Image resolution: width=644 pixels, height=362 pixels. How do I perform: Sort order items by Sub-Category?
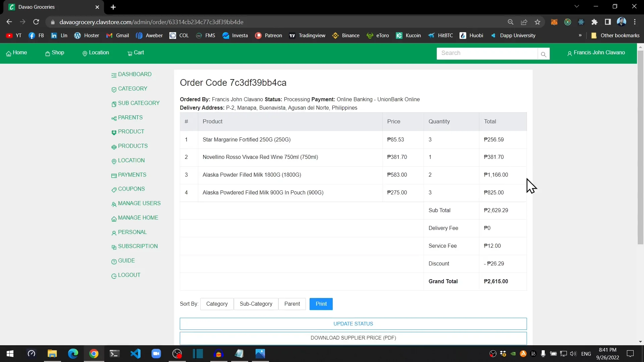click(x=256, y=304)
